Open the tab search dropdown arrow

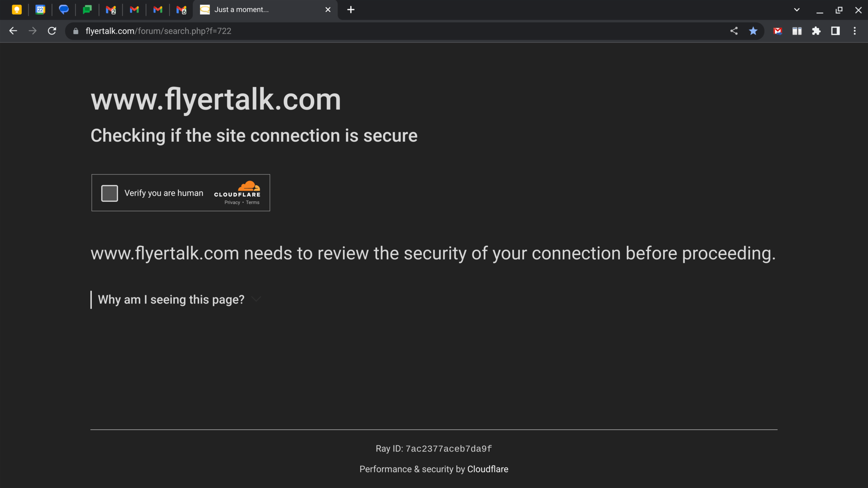797,10
